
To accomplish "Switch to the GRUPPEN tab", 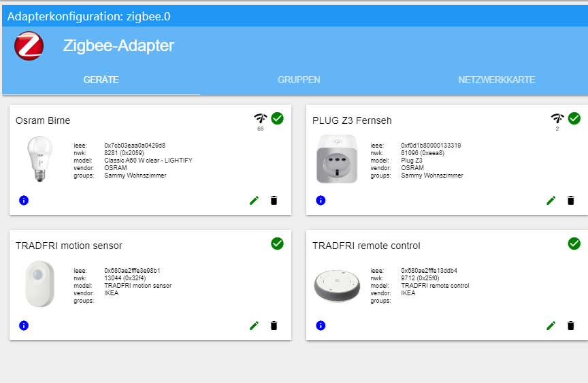I will point(299,80).
